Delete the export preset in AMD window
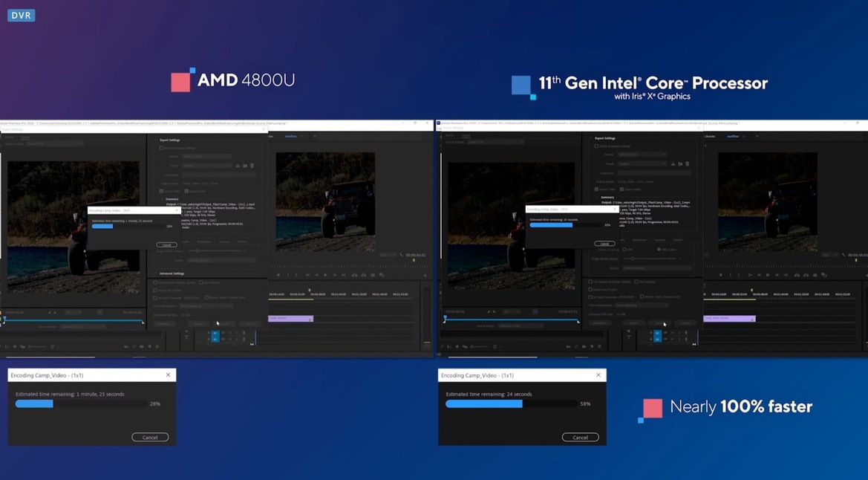The width and height of the screenshot is (868, 480). (252, 166)
